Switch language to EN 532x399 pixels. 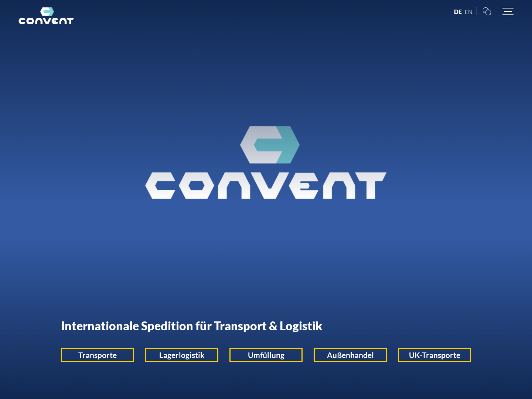(468, 12)
